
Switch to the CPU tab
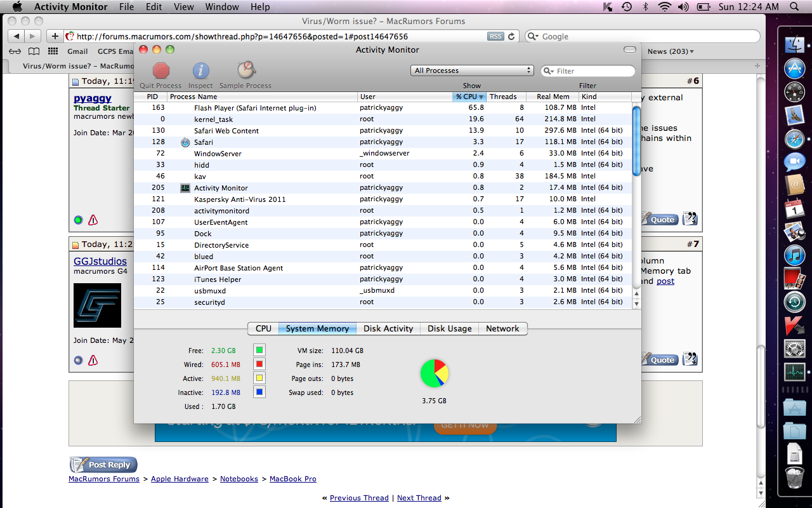[x=263, y=328]
